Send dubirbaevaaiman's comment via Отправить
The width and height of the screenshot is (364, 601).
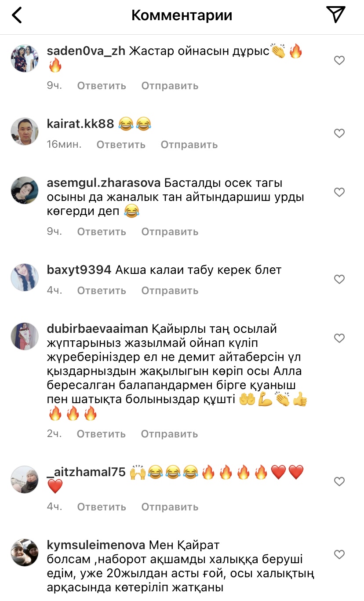169,434
